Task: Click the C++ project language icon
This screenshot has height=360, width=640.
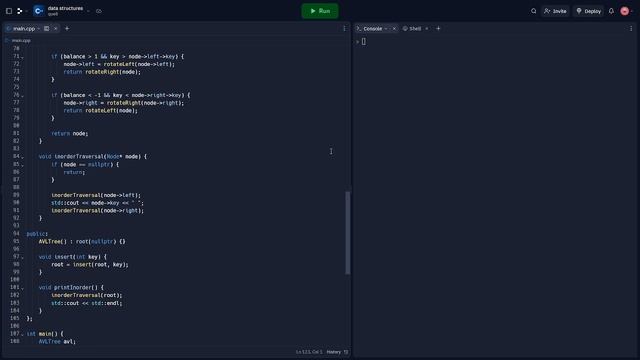Action: coord(38,11)
